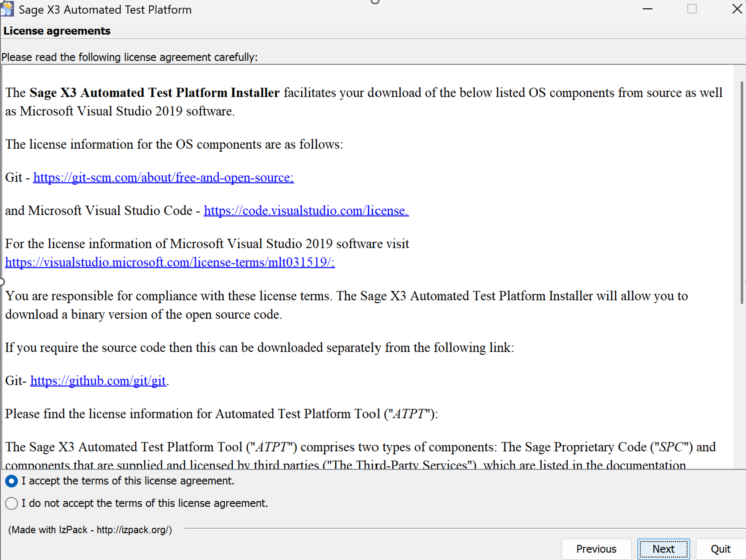Open the git-scm.com free-and-open-source link
Screen dimensions: 746x560
[x=163, y=178]
